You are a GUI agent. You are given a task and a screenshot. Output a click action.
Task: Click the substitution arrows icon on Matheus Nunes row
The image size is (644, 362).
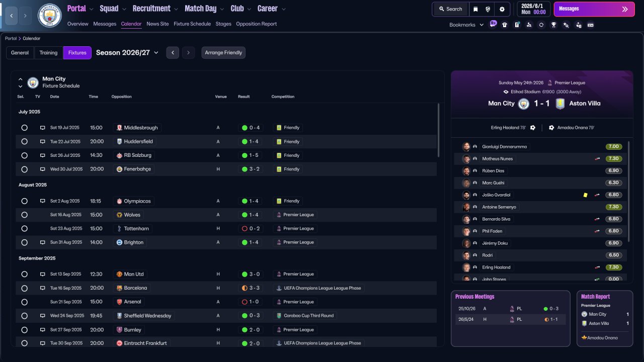pos(597,159)
